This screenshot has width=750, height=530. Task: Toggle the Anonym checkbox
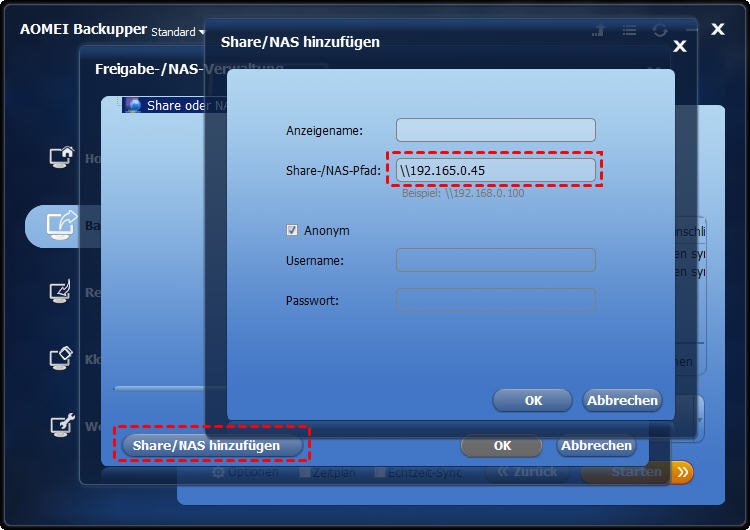click(292, 231)
